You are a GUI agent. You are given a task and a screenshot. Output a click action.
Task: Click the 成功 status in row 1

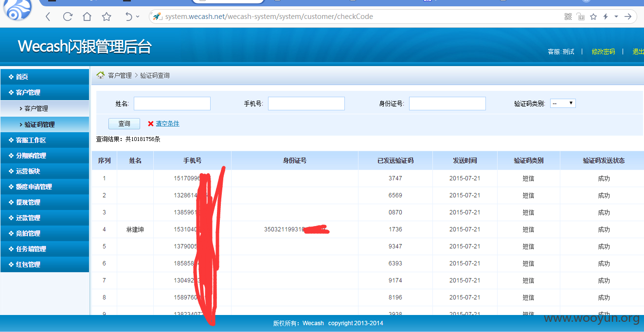604,178
